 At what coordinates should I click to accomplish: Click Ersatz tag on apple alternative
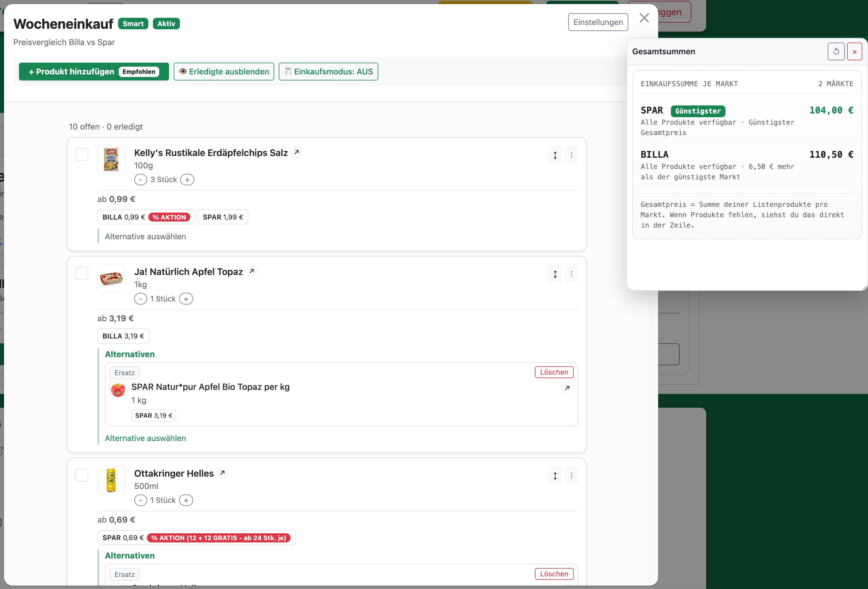tap(124, 373)
